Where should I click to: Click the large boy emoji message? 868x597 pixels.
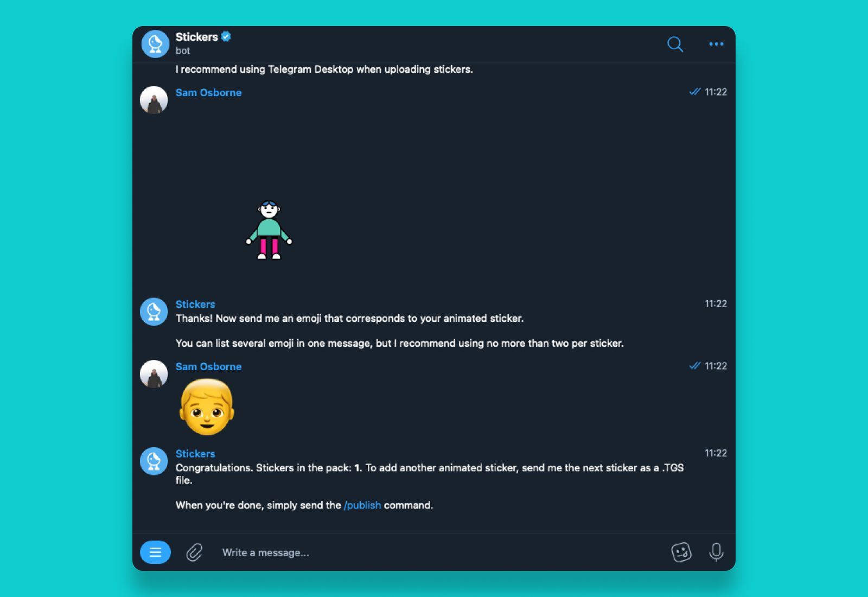(x=207, y=407)
